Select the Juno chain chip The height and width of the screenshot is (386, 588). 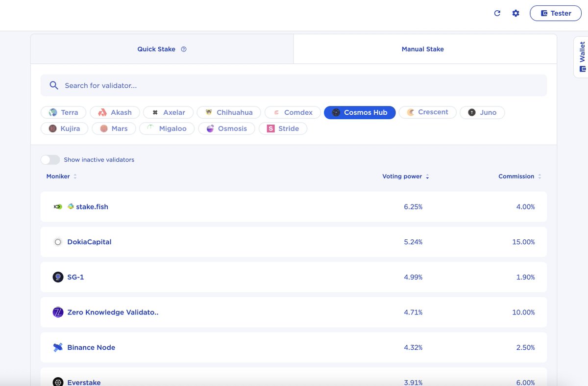coord(482,112)
